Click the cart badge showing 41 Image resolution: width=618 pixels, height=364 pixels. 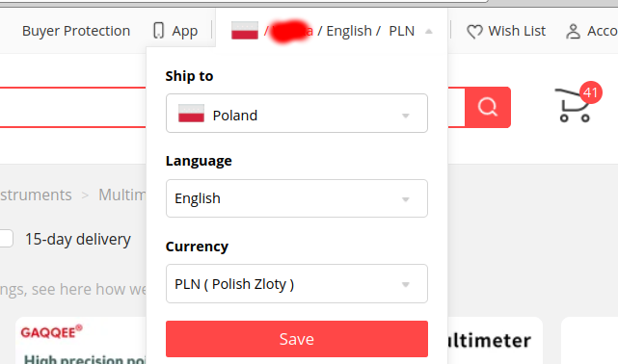pyautogui.click(x=590, y=92)
